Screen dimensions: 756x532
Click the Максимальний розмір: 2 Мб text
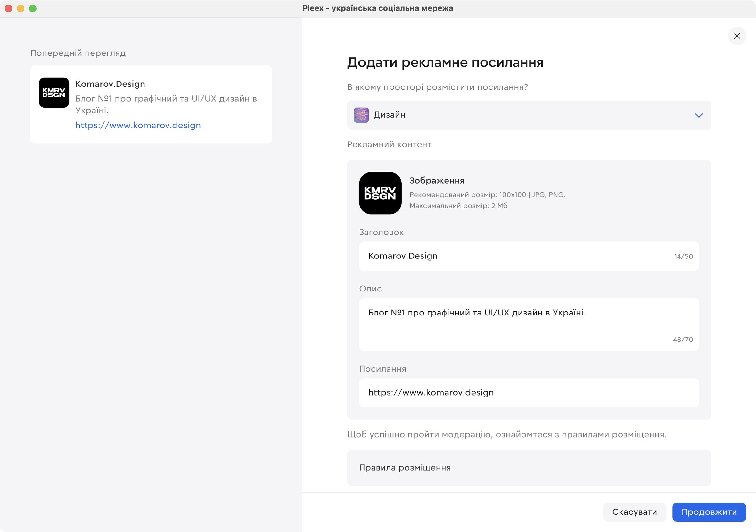458,206
